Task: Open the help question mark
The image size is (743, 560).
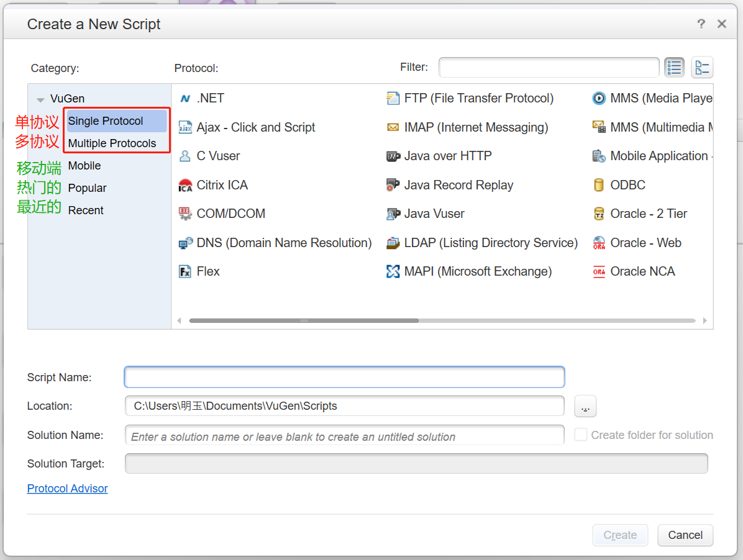Action: tap(701, 24)
